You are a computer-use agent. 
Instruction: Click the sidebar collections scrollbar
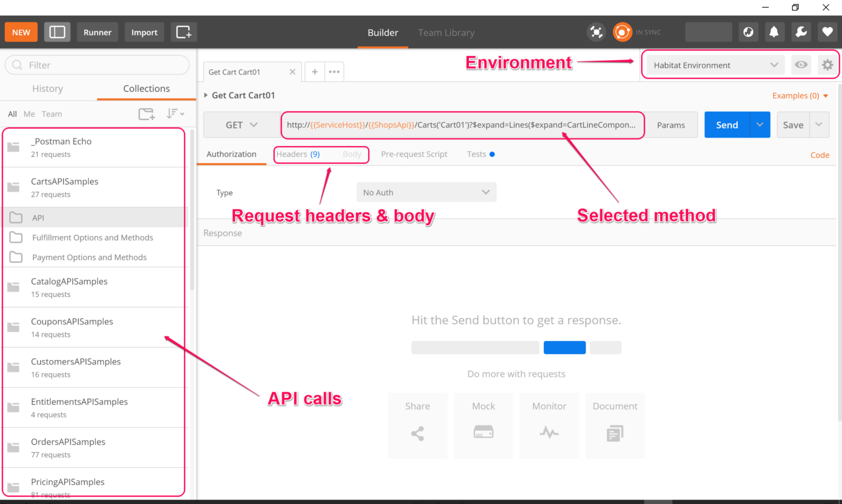[x=192, y=209]
